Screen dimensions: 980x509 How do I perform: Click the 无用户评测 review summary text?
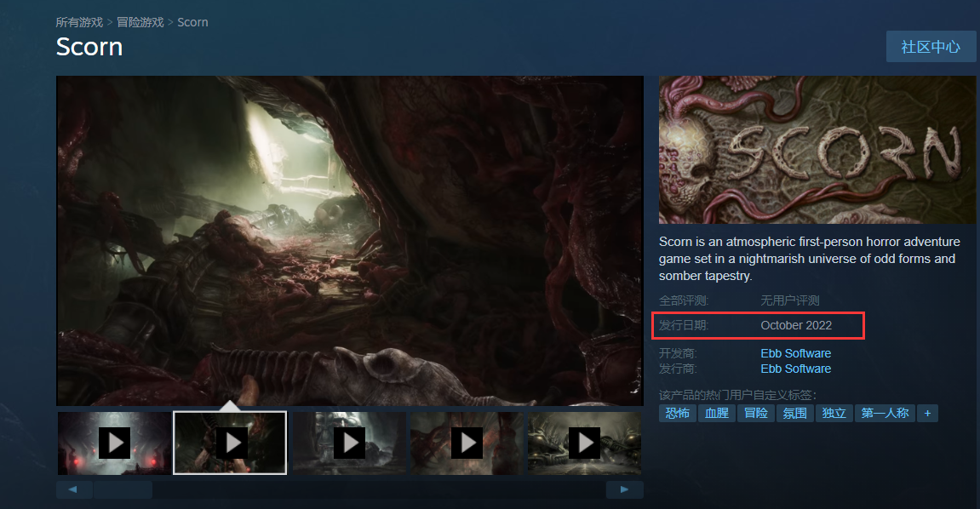coord(790,301)
